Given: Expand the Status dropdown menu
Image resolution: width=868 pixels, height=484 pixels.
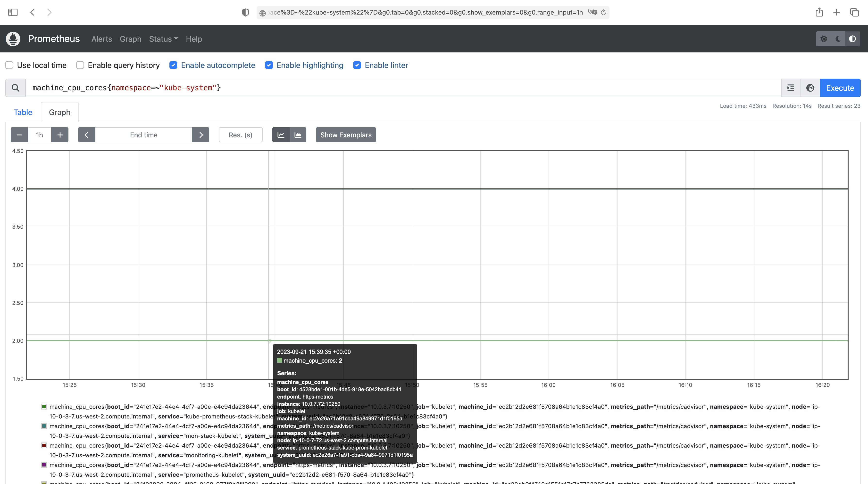Looking at the screenshot, I should point(163,39).
